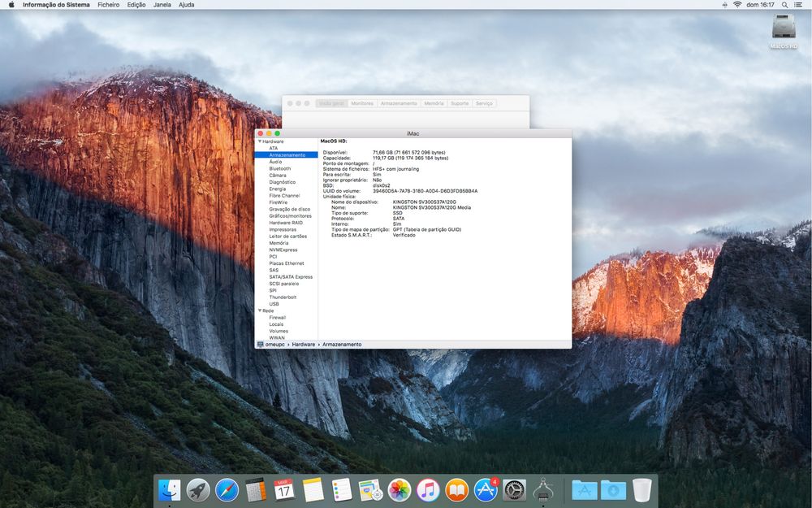This screenshot has height=508, width=812.
Task: Open Spotlight search magnifier
Action: (785, 5)
